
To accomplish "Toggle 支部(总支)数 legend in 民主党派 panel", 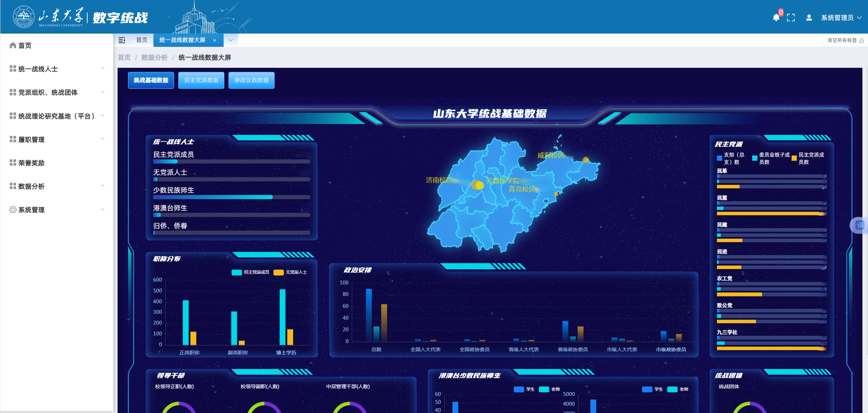I will pos(731,158).
